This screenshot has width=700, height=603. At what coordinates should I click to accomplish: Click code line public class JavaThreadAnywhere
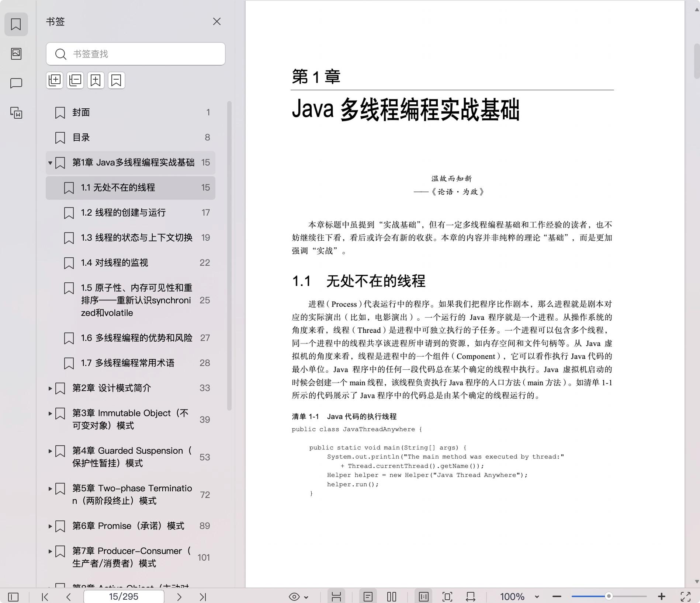point(357,429)
